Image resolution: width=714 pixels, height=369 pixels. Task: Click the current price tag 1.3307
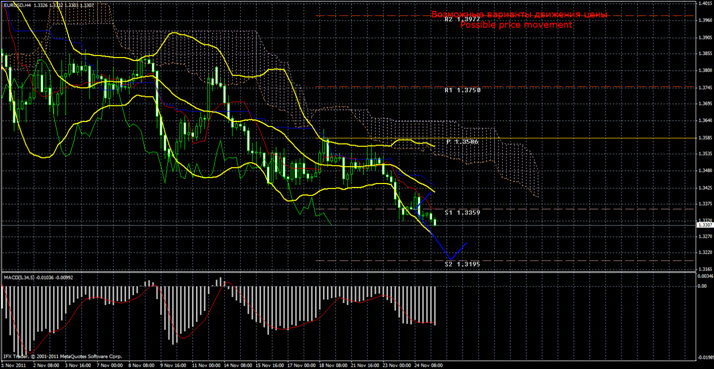click(x=704, y=225)
